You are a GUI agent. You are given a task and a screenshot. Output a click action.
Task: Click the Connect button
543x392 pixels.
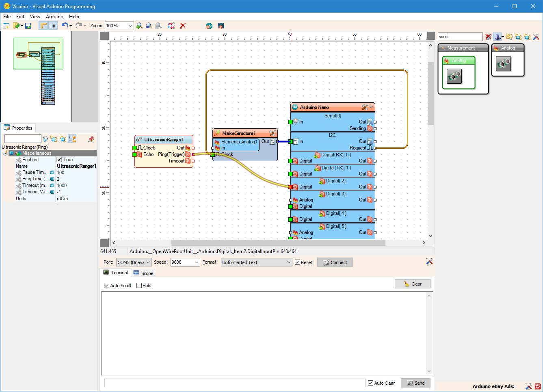pyautogui.click(x=335, y=262)
